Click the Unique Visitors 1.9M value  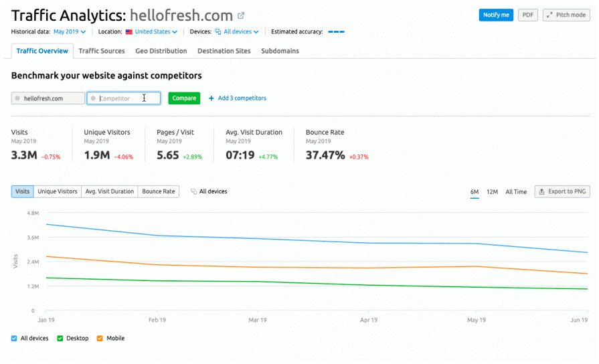pyautogui.click(x=97, y=155)
